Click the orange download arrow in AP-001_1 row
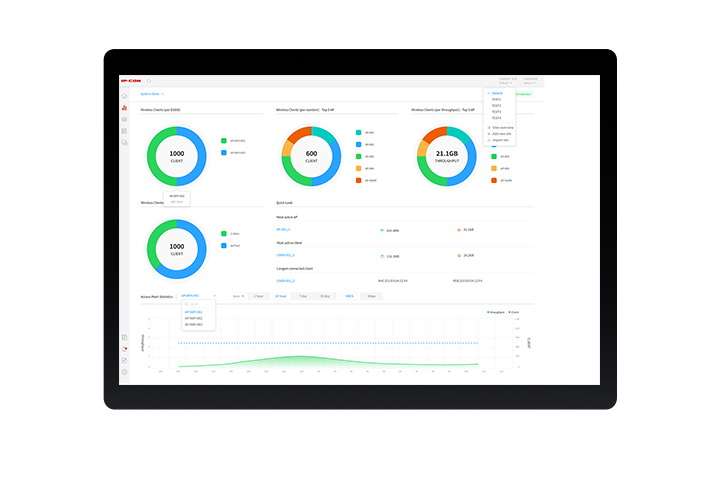The width and height of the screenshot is (720, 480). (459, 230)
